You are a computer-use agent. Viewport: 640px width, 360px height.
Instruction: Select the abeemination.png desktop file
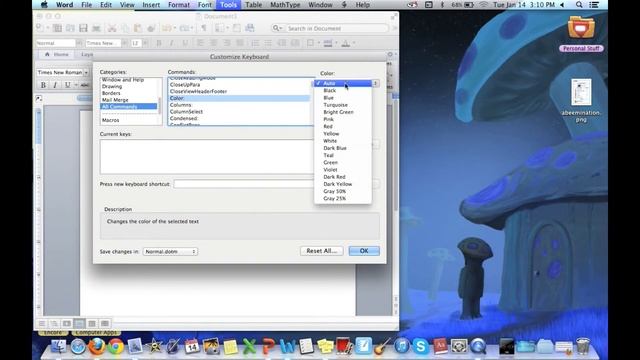581,100
